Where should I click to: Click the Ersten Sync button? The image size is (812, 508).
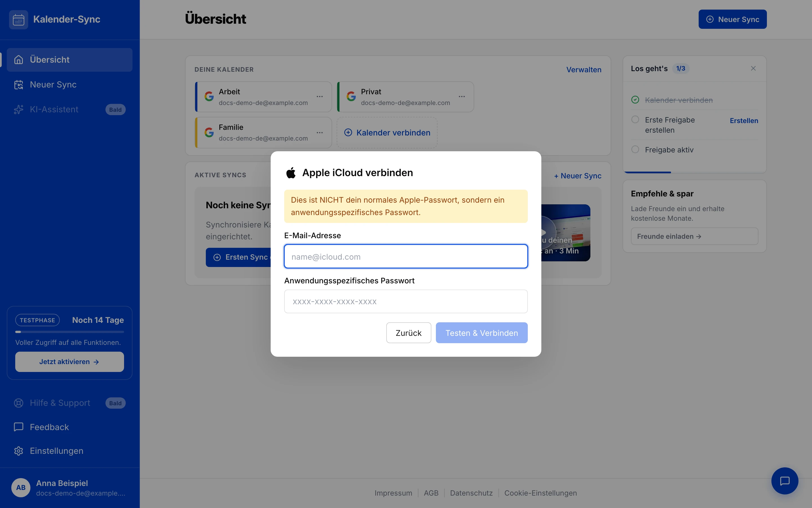point(239,257)
